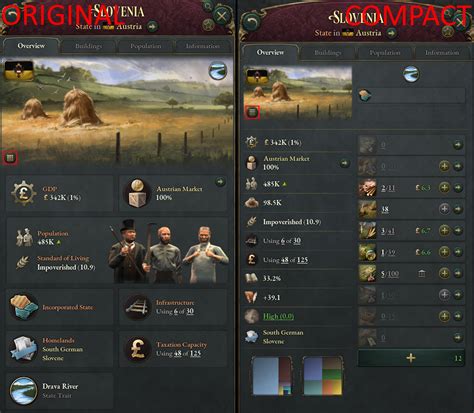Click the GDP gear icon in the original panel
Viewport: 474px width, 413px height.
click(23, 193)
